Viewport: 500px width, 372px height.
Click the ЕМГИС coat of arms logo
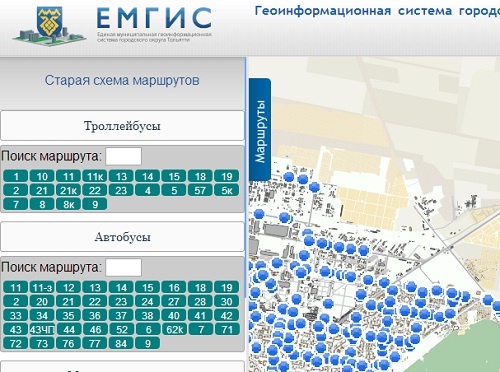[49, 26]
